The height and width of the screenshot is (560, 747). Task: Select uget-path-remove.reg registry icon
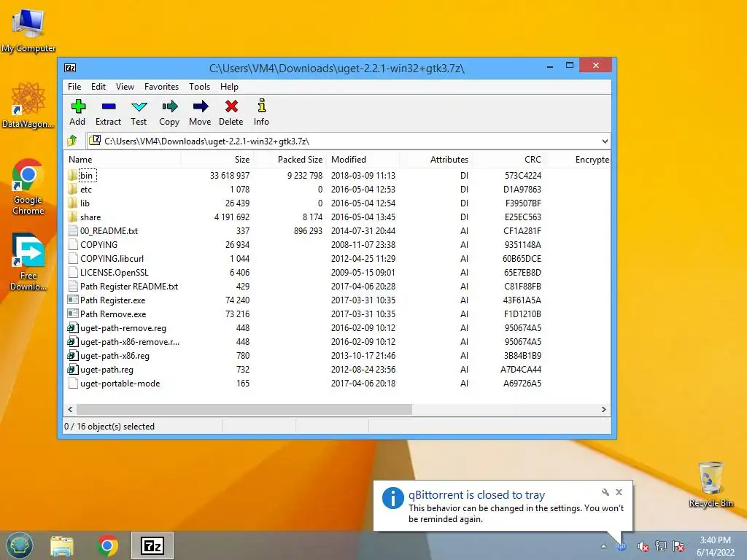tap(73, 327)
